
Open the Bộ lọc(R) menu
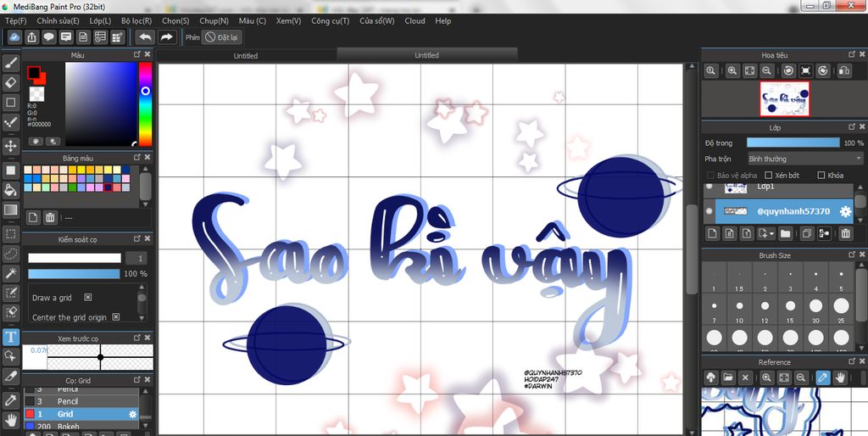pos(136,20)
